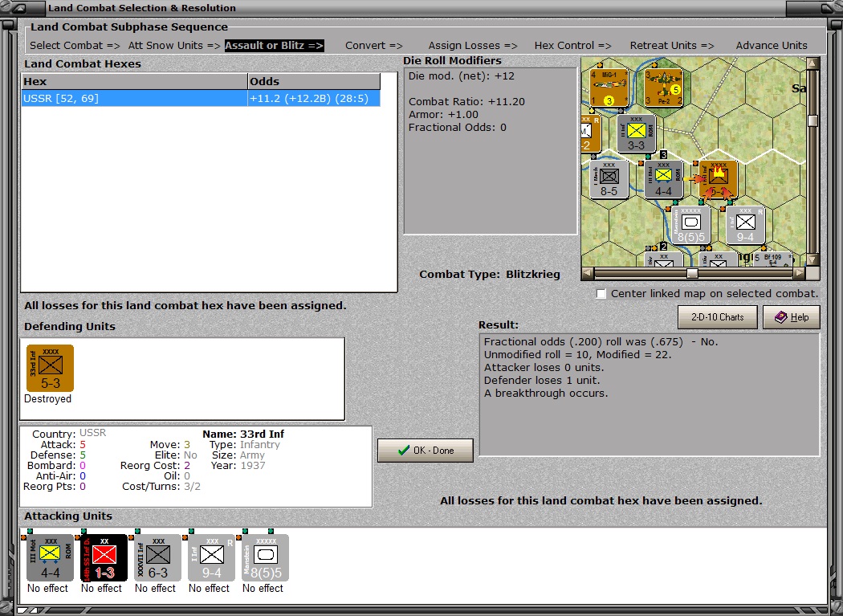The width and height of the screenshot is (843, 616).
Task: Open Help
Action: [792, 317]
